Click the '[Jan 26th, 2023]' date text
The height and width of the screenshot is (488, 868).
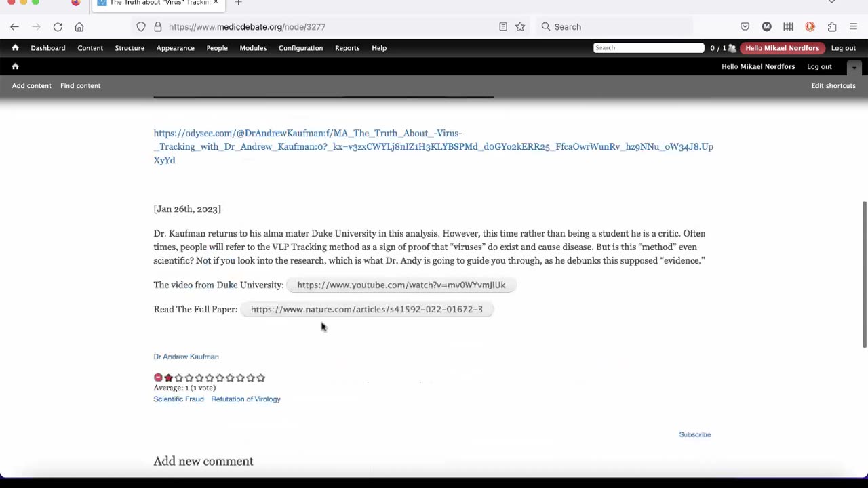tap(187, 209)
